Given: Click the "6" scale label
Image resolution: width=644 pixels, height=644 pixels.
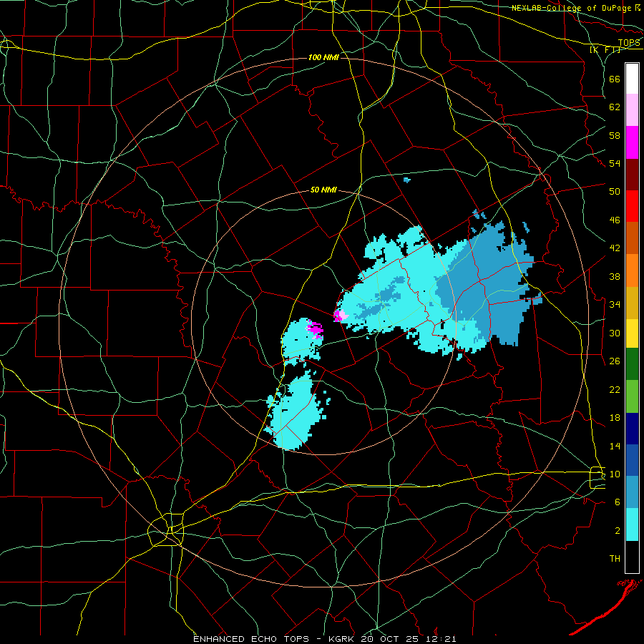Looking at the screenshot, I should pyautogui.click(x=617, y=502).
